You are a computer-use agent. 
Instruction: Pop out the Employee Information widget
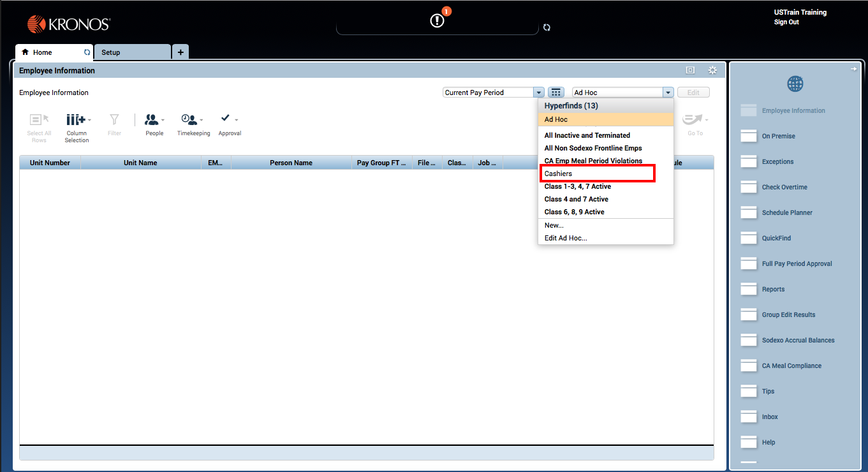pos(690,70)
